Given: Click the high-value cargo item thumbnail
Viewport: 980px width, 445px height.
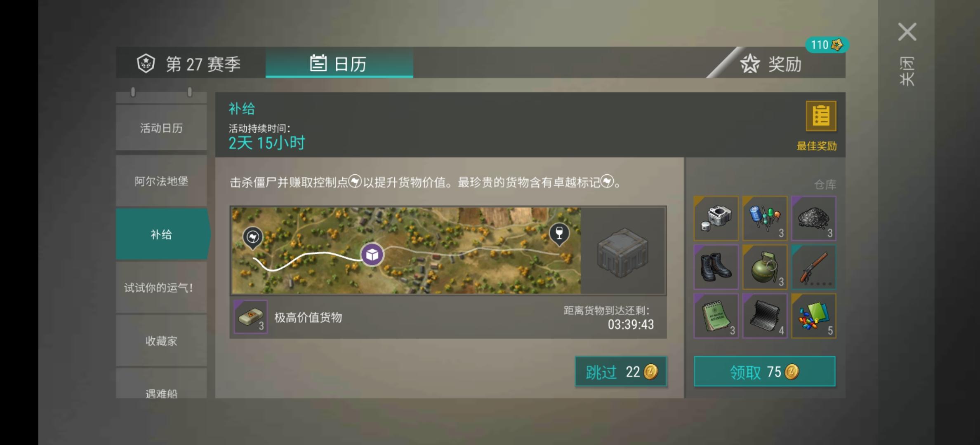Looking at the screenshot, I should [x=251, y=316].
